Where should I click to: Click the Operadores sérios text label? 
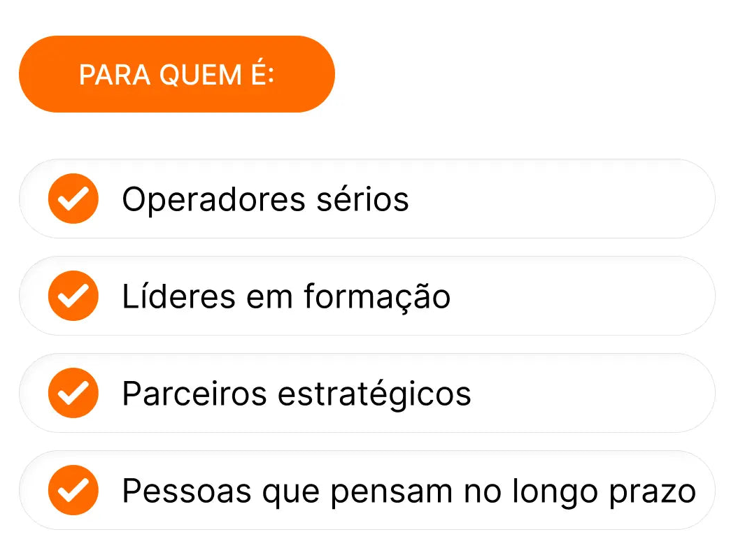[265, 199]
